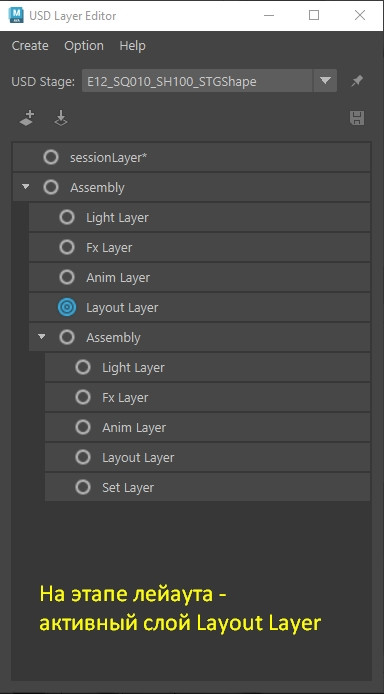384x694 pixels.
Task: Click the active blue Layout Layer target icon
Action: (x=67, y=308)
